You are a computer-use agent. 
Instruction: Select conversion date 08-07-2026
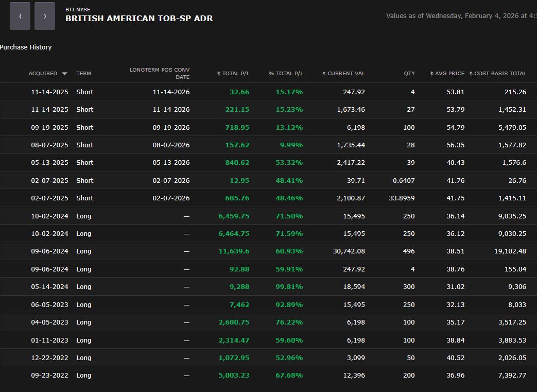click(171, 145)
